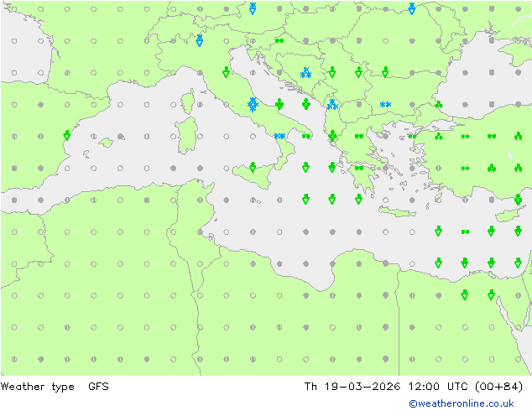Viewport: 532px width, 411px height.
Task: Click the "(00+84)" forecast offset text
Action: pyautogui.click(x=498, y=387)
